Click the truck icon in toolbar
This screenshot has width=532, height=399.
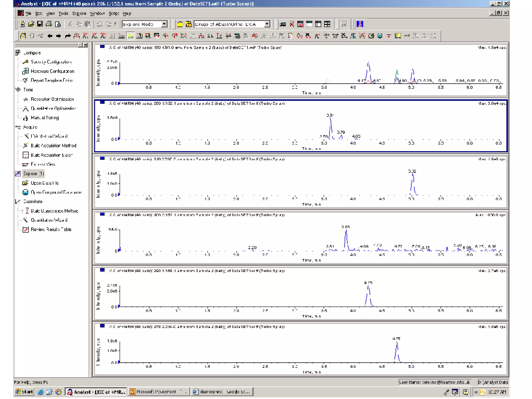[283, 24]
